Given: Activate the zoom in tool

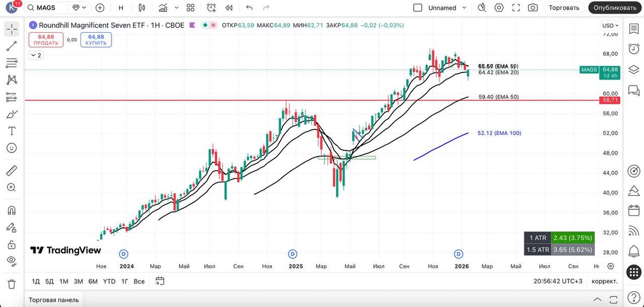Looking at the screenshot, I should tap(11, 187).
